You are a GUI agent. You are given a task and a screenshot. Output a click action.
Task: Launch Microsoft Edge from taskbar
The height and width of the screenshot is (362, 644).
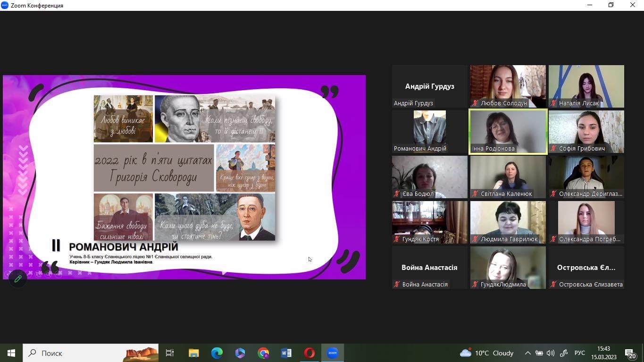pyautogui.click(x=217, y=353)
